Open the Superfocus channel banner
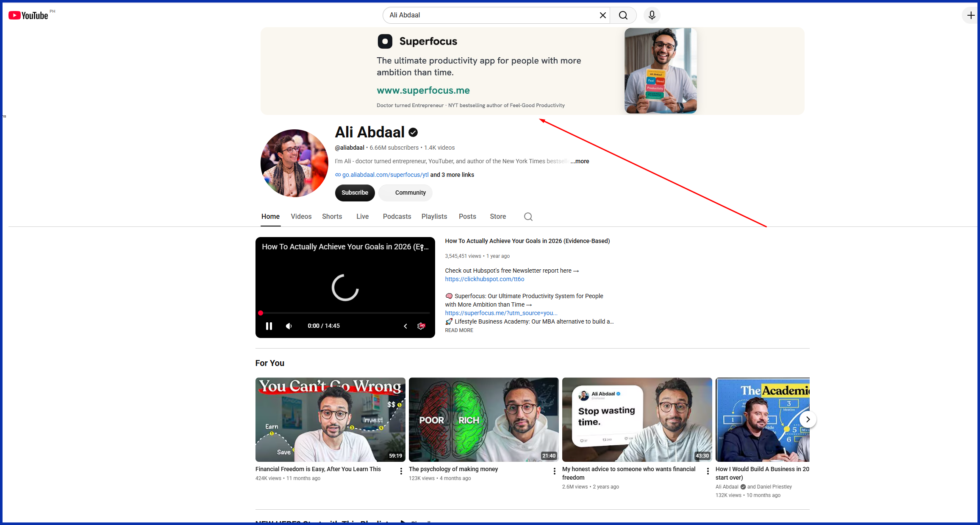 point(532,71)
